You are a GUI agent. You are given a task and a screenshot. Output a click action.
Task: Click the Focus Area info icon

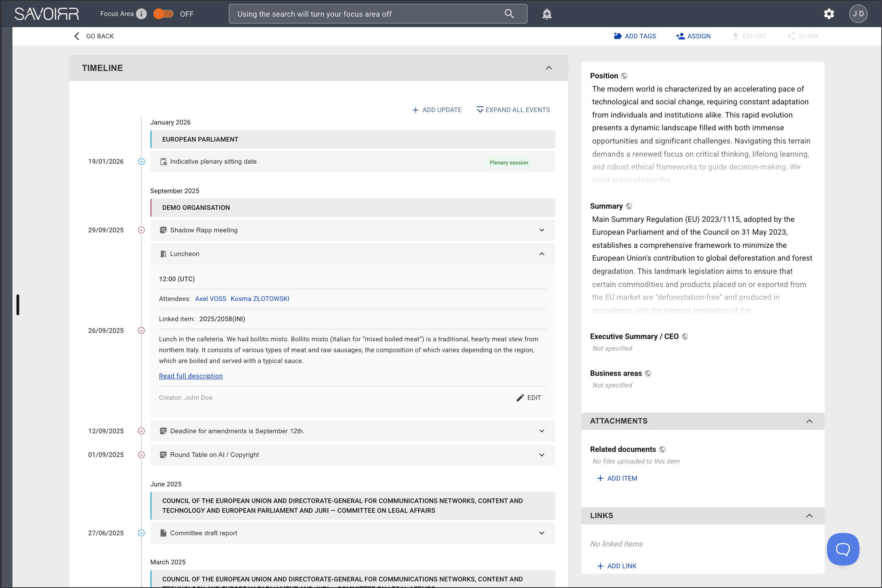click(x=142, y=14)
